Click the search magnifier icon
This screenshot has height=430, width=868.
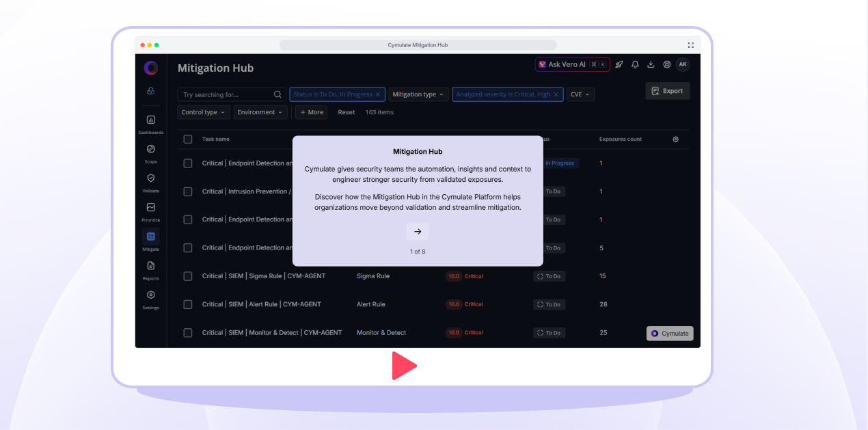coord(277,94)
